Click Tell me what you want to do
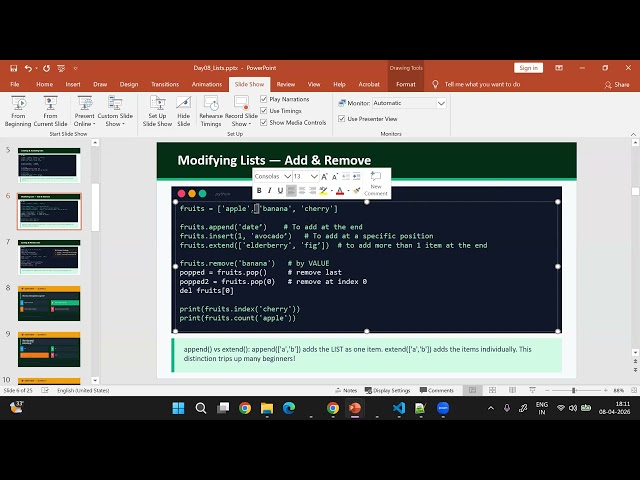640x480 pixels. click(x=482, y=84)
